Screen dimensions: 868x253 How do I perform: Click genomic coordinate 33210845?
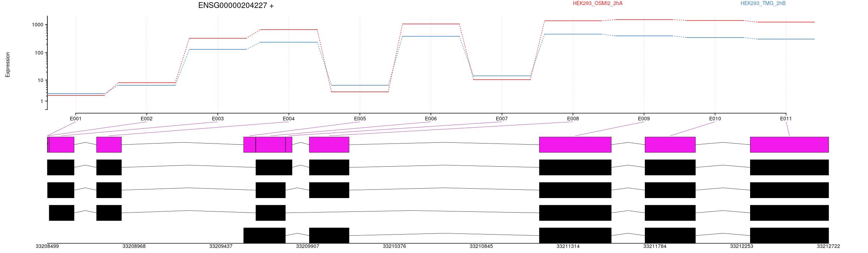point(481,246)
